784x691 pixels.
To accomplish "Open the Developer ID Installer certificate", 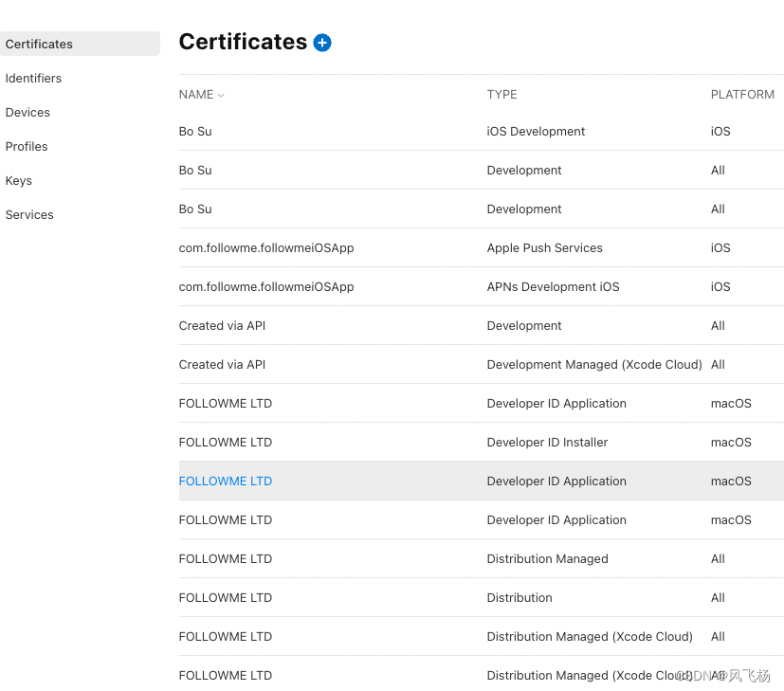I will tap(225, 442).
